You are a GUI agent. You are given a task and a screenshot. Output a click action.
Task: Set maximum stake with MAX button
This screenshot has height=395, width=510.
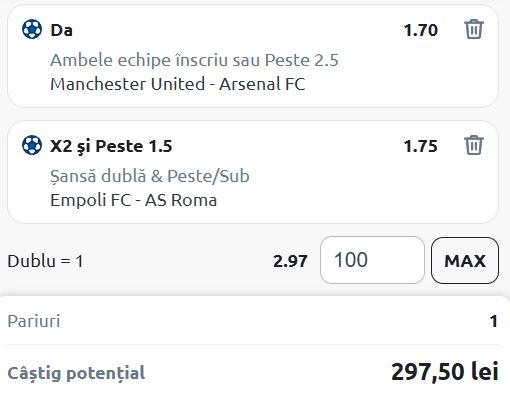[465, 260]
